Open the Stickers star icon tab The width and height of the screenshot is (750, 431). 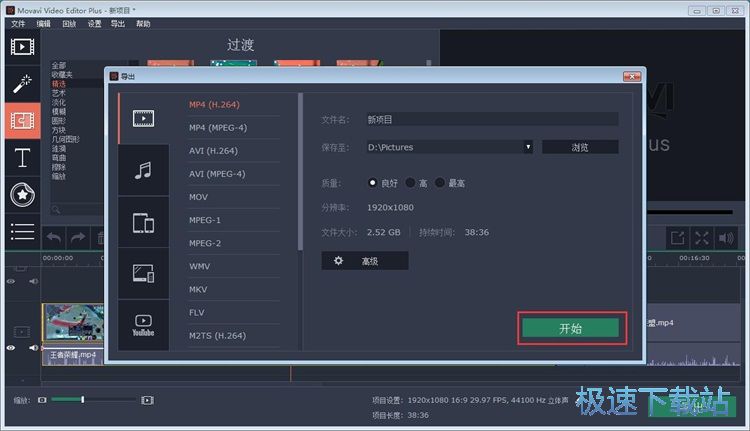[22, 194]
